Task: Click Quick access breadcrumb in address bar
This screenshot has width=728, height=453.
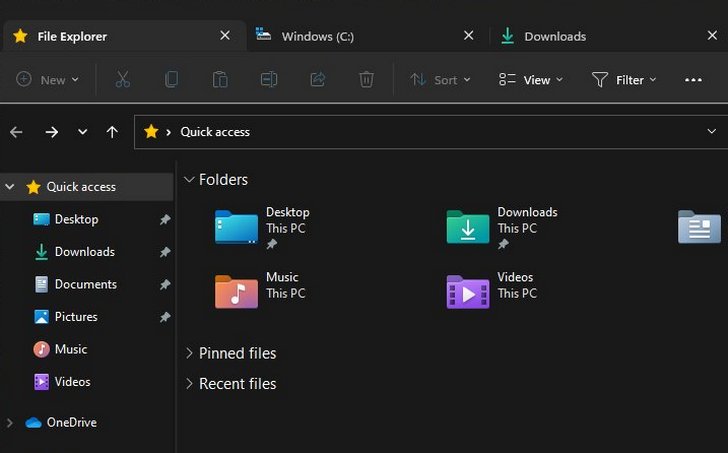Action: (215, 132)
